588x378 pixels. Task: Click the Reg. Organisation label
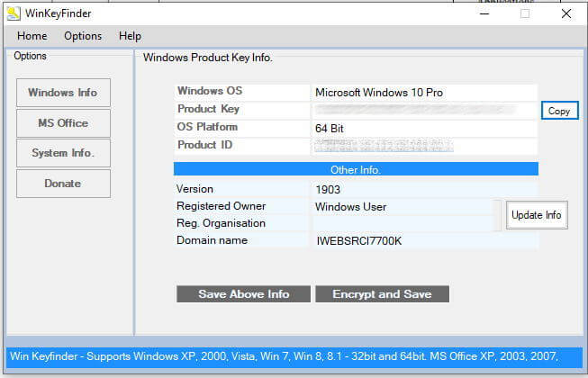point(221,223)
